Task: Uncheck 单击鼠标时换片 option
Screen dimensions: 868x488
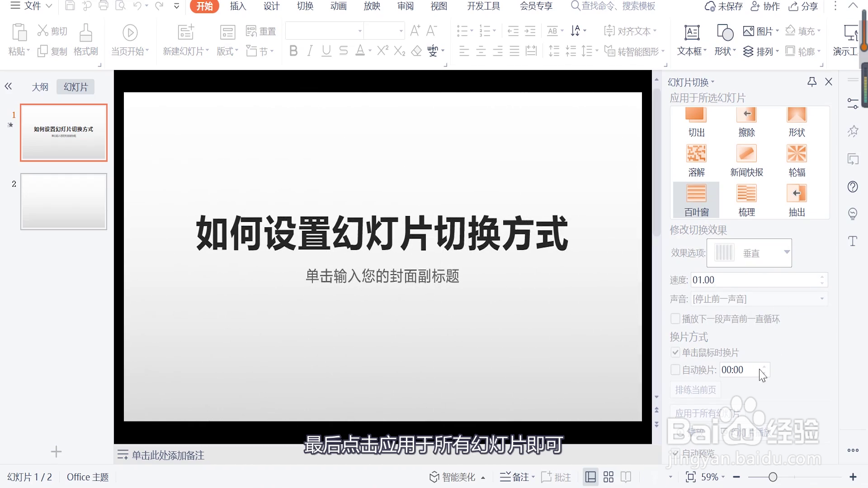Action: pyautogui.click(x=675, y=352)
